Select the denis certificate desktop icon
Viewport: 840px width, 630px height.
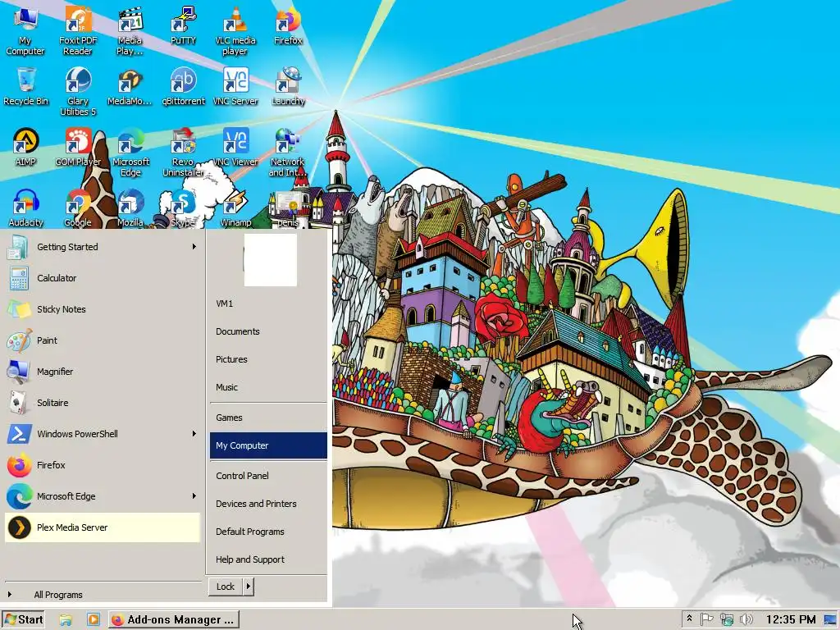click(288, 209)
